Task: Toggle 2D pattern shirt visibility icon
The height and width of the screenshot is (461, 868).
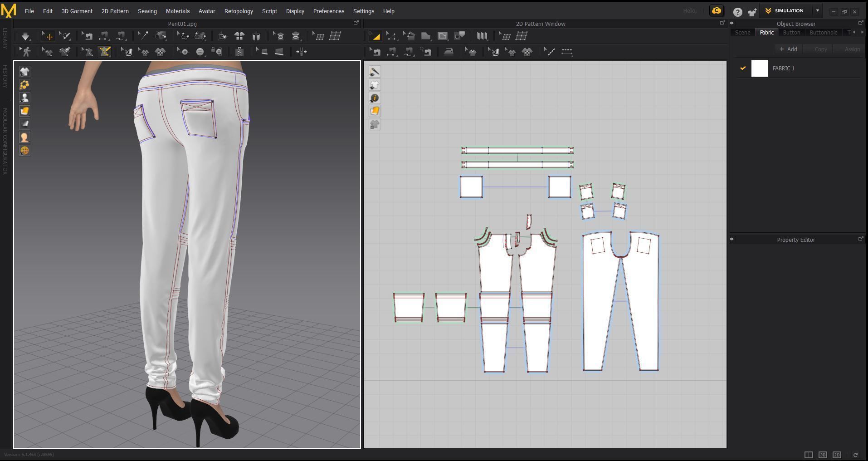Action: pos(375,85)
